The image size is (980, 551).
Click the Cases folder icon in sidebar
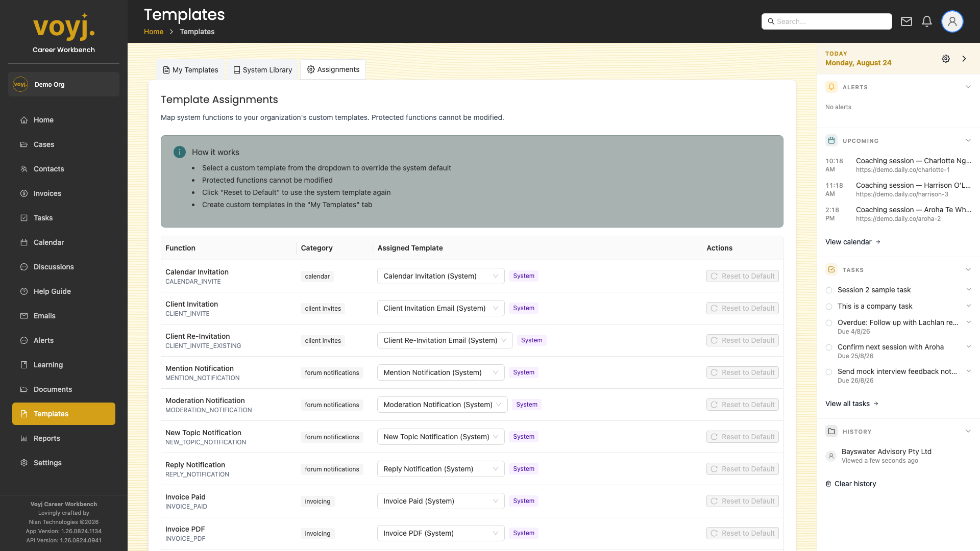coord(24,144)
